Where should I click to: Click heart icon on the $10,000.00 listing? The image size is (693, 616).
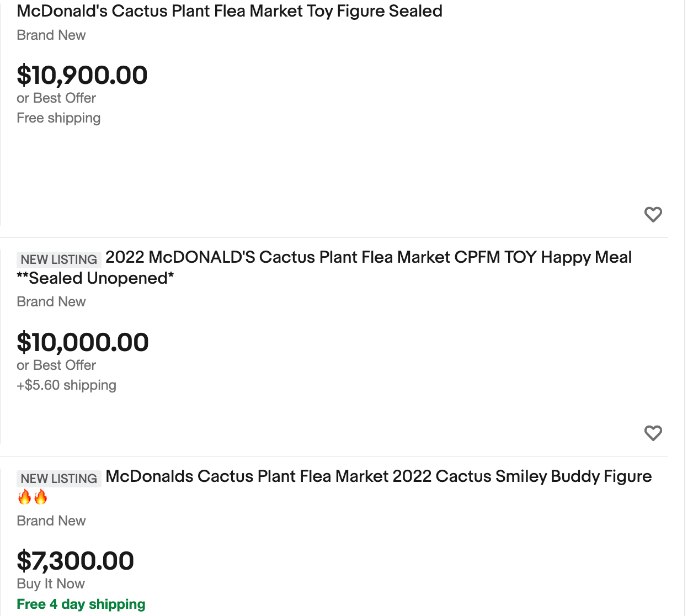pos(653,433)
